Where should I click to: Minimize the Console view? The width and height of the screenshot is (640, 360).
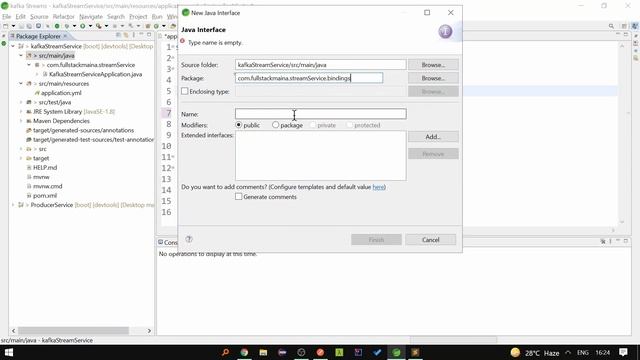pos(618,241)
